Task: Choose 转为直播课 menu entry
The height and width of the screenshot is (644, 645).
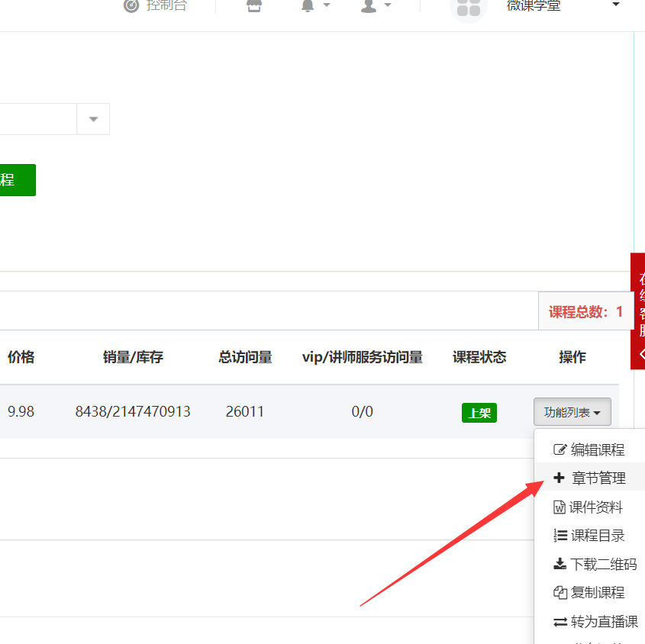Action: pos(604,622)
